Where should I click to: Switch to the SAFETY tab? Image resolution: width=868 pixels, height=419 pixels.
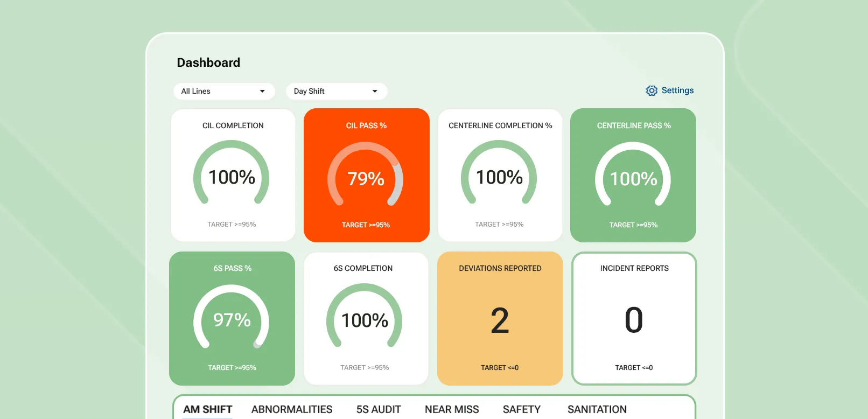(x=522, y=409)
